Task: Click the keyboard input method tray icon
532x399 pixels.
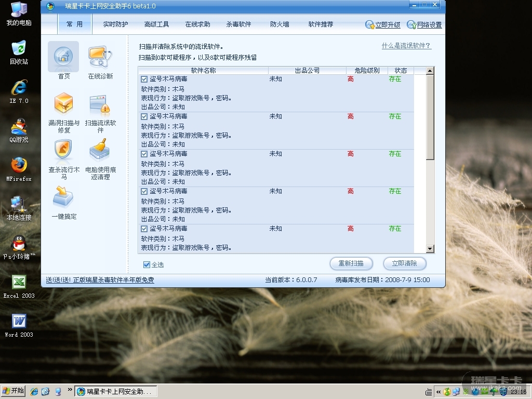Action: (x=429, y=392)
